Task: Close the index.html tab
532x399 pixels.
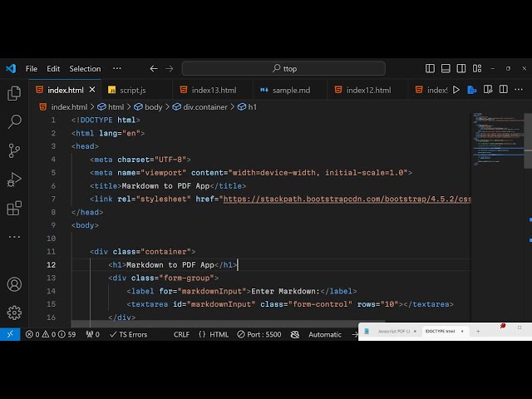Action: tap(91, 90)
